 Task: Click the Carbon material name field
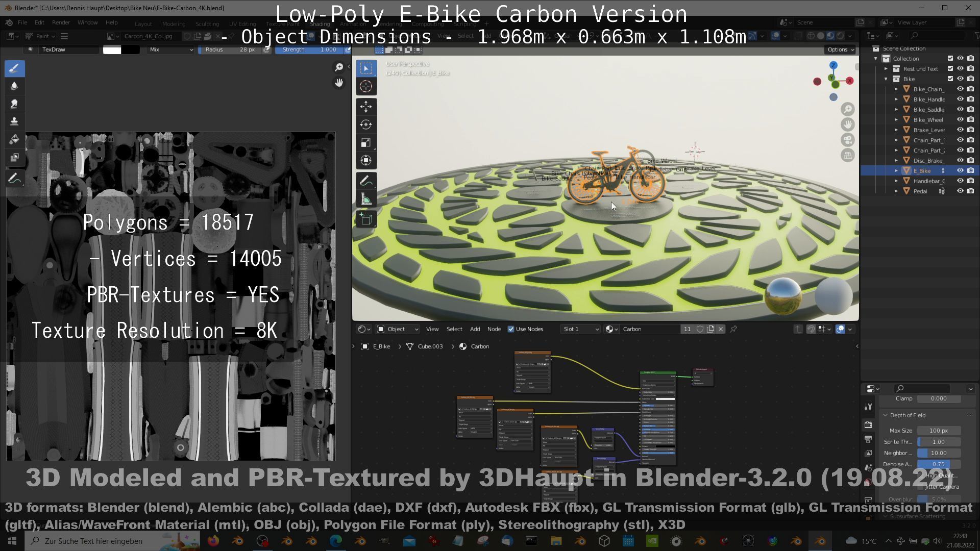coord(650,329)
